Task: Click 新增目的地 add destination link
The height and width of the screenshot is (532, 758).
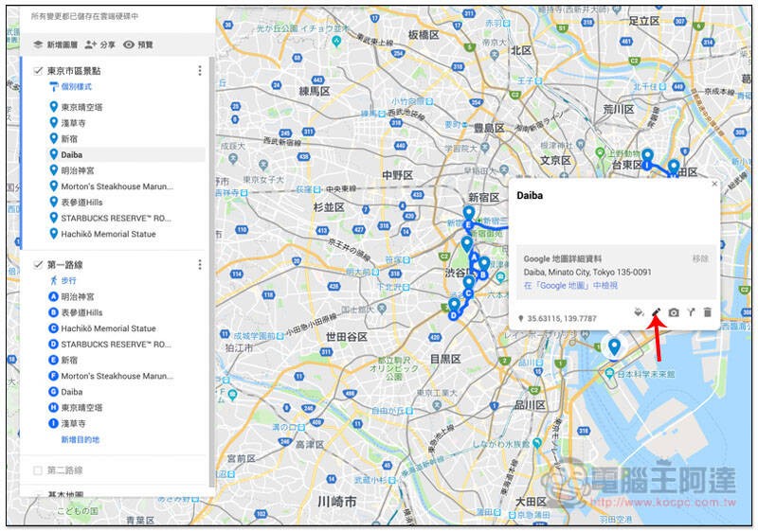Action: (81, 440)
